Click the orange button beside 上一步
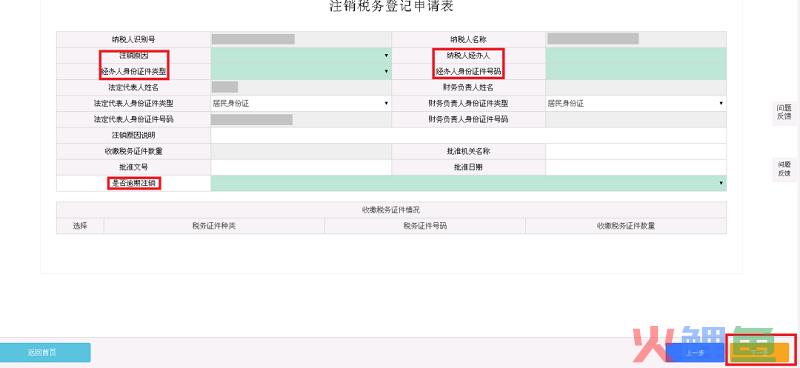 pos(760,353)
